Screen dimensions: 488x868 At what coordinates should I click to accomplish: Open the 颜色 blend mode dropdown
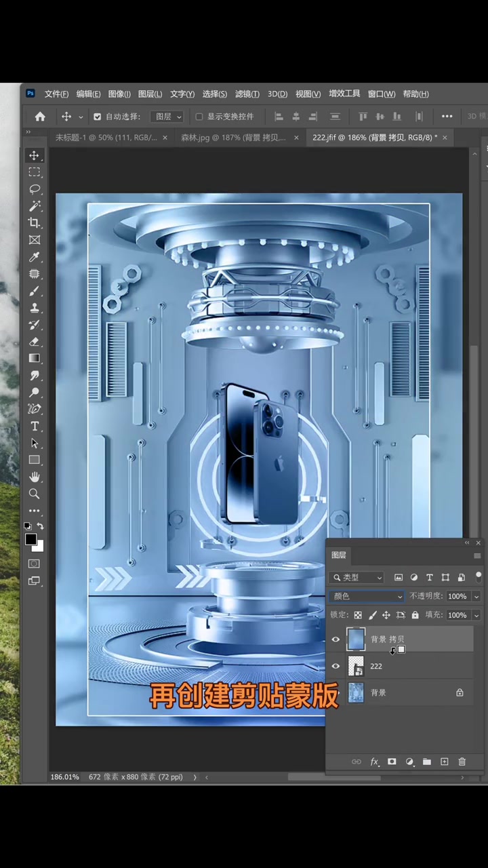(367, 596)
